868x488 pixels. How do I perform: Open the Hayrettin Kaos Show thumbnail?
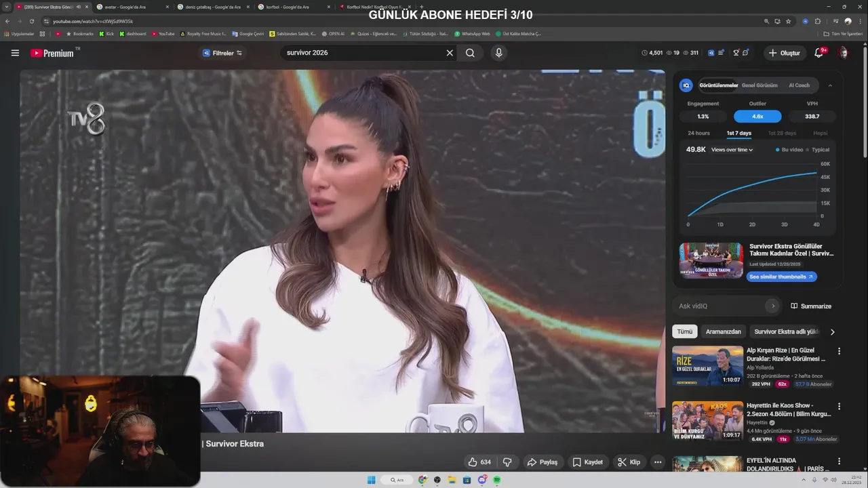click(707, 421)
